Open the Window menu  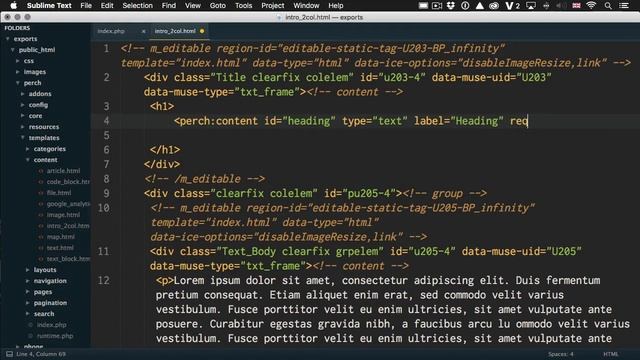306,5
